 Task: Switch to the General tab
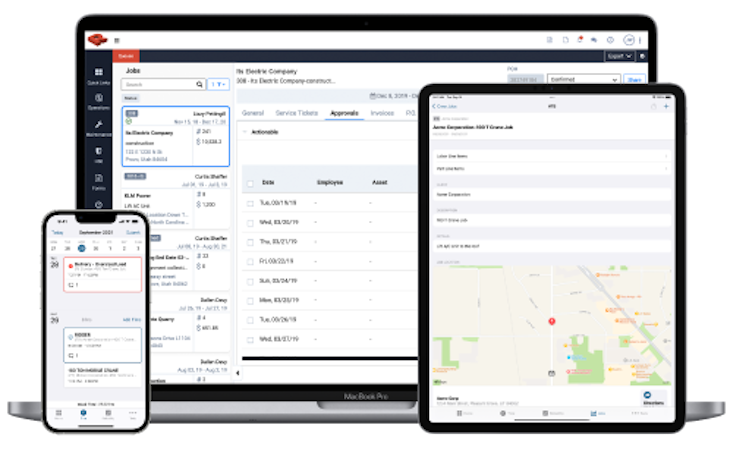(253, 113)
